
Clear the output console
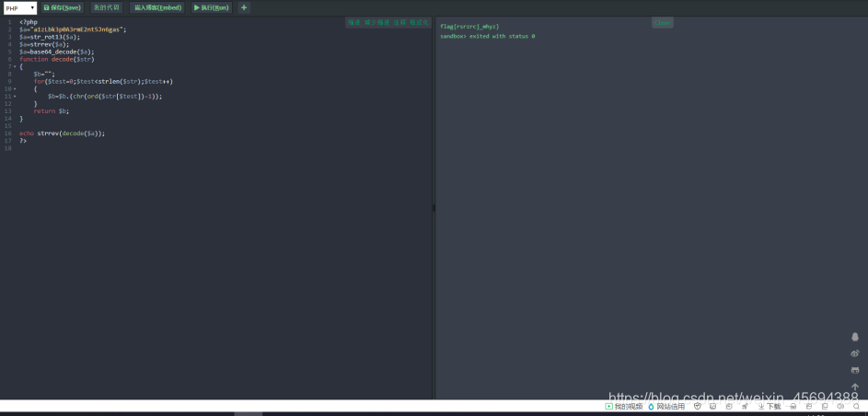point(662,23)
